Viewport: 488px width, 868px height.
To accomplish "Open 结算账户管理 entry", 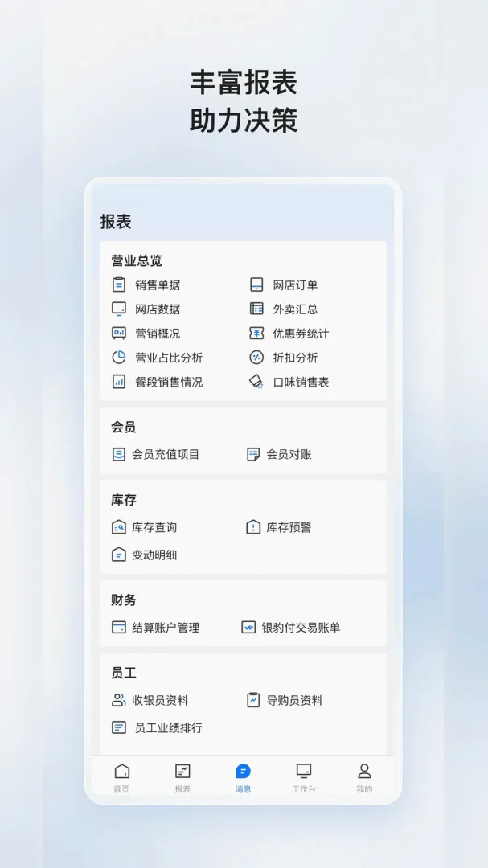I will 156,627.
